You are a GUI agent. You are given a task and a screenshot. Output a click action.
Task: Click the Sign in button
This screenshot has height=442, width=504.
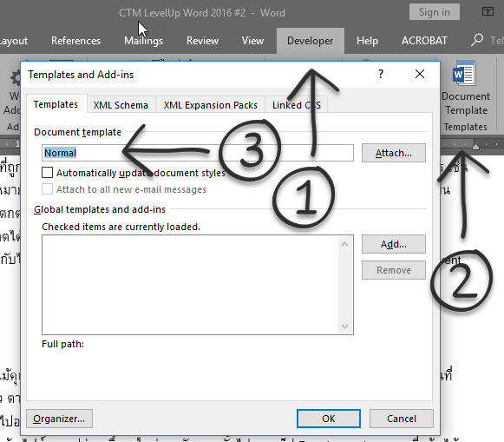[x=435, y=12]
